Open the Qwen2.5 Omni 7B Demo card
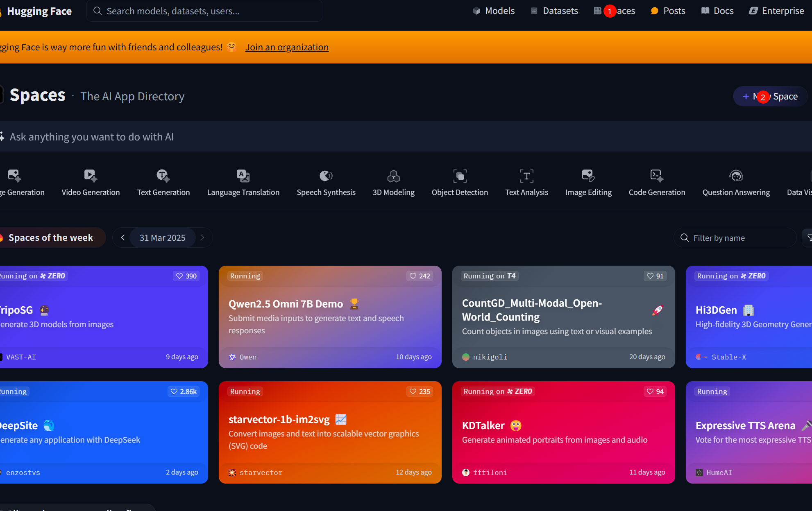The width and height of the screenshot is (812, 511). pyautogui.click(x=330, y=317)
